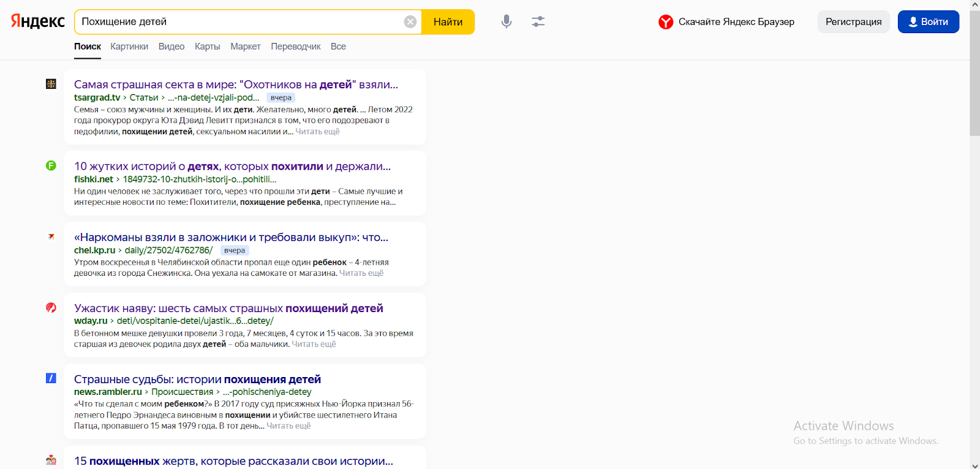Click the Yandex logo
The height and width of the screenshot is (469, 980).
[x=37, y=21]
